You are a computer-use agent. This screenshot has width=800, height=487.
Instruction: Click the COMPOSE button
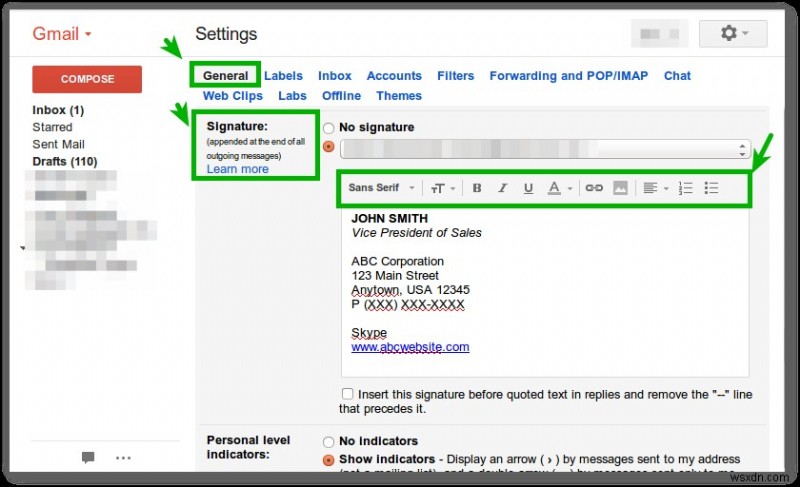[87, 79]
